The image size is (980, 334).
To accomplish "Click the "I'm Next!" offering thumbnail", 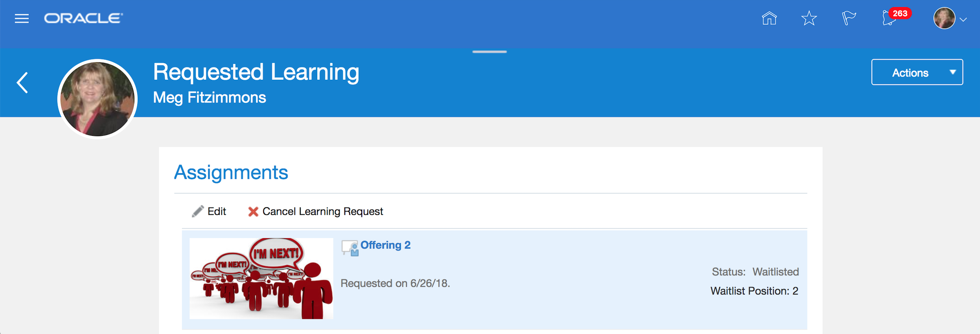I will tap(261, 278).
